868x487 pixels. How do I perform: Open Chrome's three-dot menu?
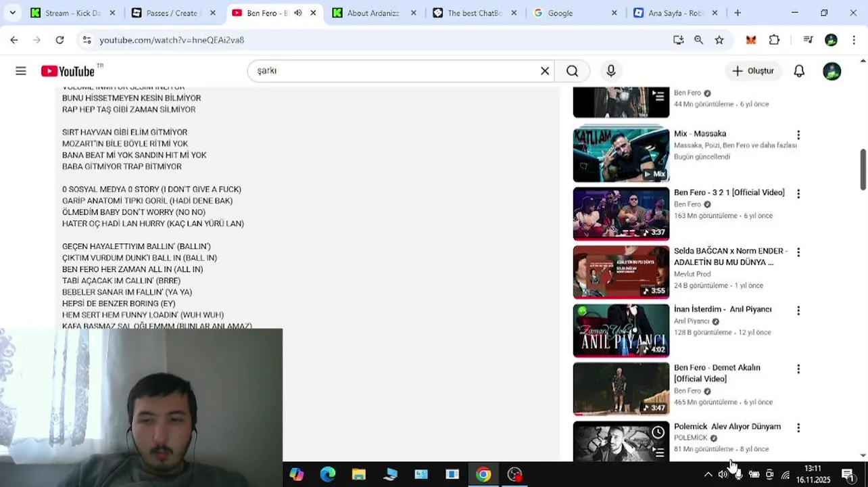tap(854, 40)
